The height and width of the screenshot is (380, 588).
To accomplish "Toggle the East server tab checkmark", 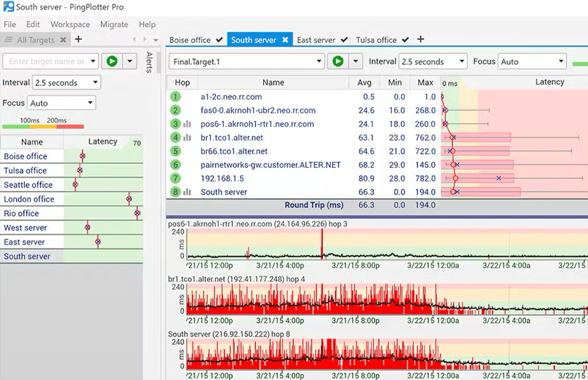I will tap(343, 40).
